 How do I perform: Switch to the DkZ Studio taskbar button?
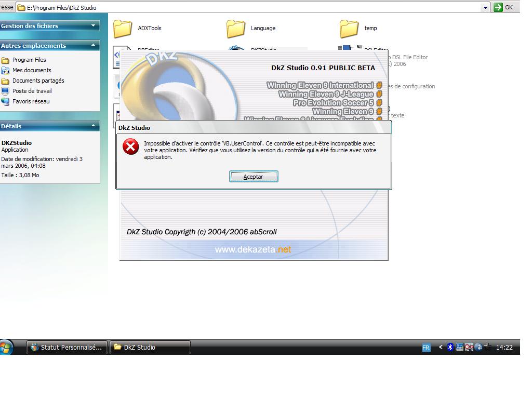tap(150, 347)
